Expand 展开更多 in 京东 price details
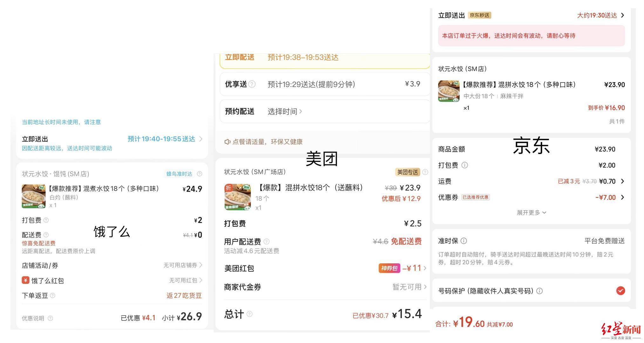Screen dimensions: 644x343 pyautogui.click(x=531, y=212)
